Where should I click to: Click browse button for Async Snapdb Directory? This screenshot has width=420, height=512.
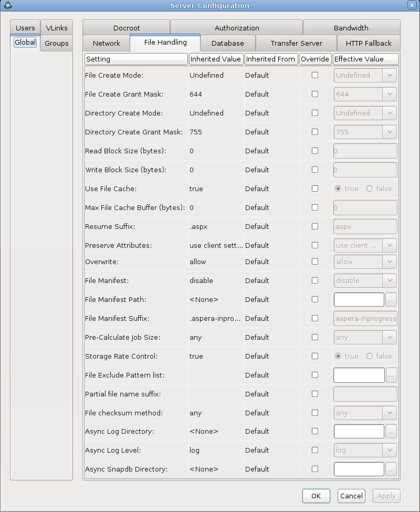pyautogui.click(x=391, y=469)
